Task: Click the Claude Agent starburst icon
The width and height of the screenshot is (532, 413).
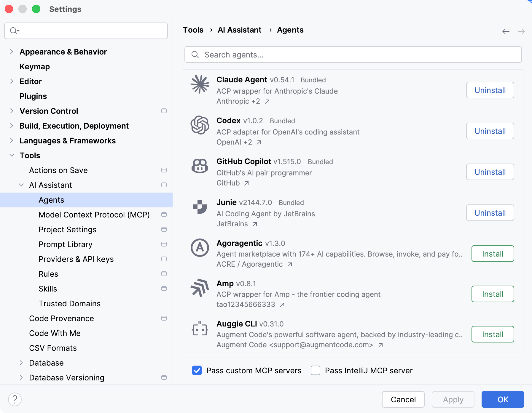Action: (x=200, y=84)
